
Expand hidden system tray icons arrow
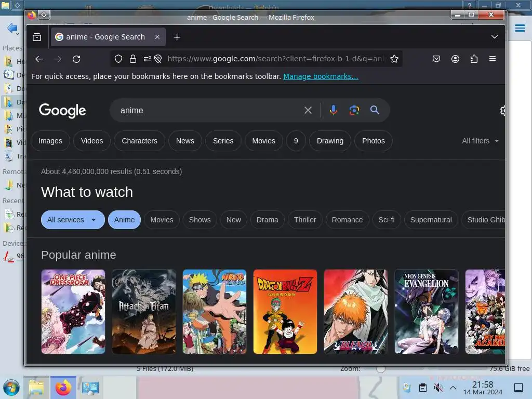coord(453,387)
